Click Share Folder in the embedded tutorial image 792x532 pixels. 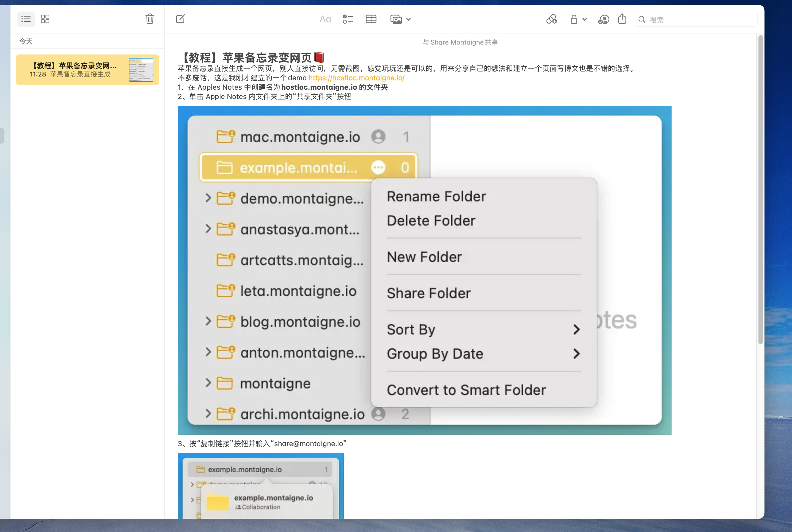[429, 293]
